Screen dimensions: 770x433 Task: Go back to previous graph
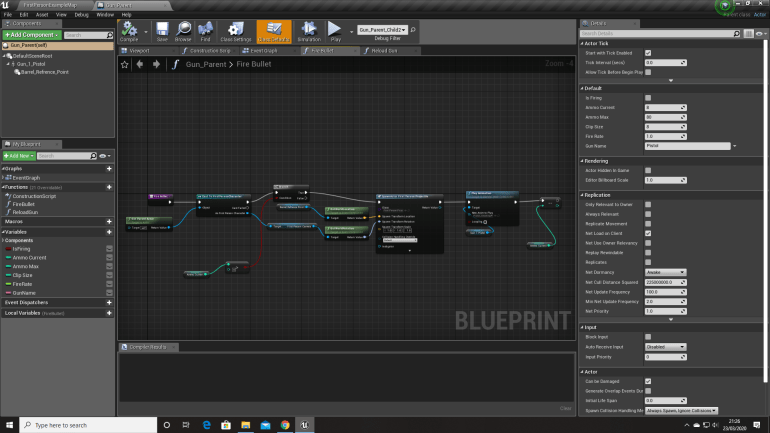pyautogui.click(x=140, y=64)
